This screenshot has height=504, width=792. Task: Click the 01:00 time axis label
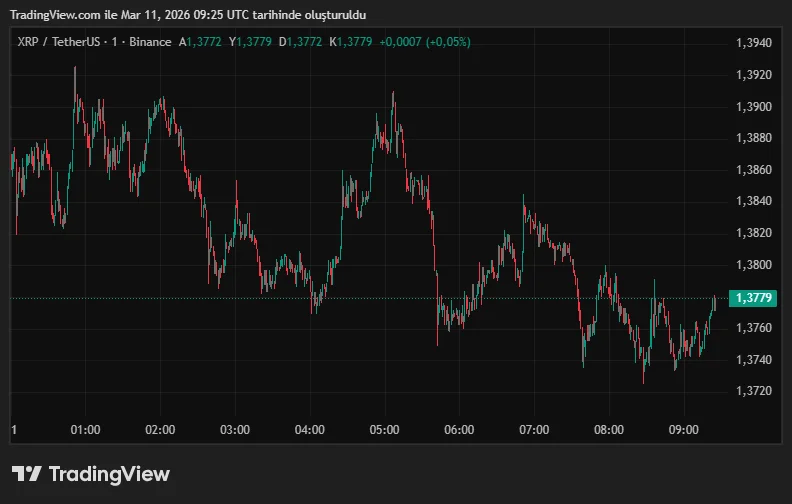point(85,430)
